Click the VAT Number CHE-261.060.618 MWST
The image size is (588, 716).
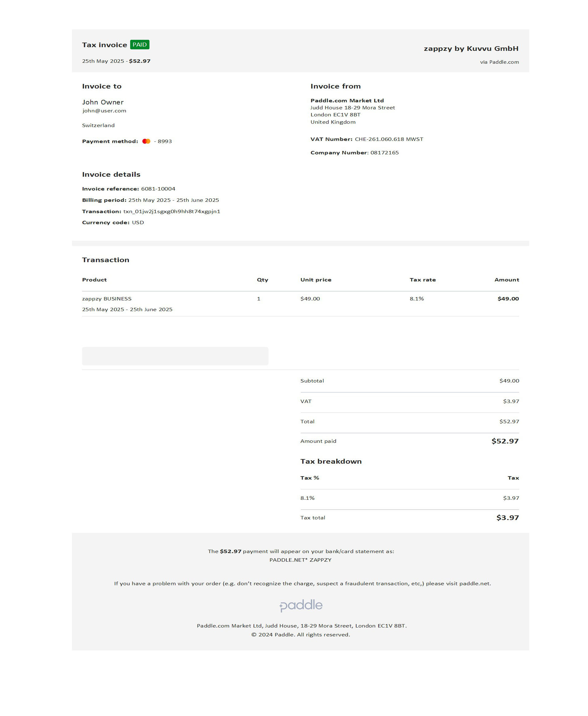coord(389,139)
